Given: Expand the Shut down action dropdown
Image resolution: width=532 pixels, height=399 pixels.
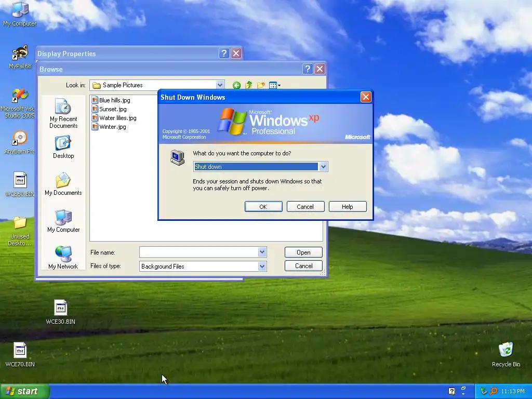Looking at the screenshot, I should coord(323,167).
